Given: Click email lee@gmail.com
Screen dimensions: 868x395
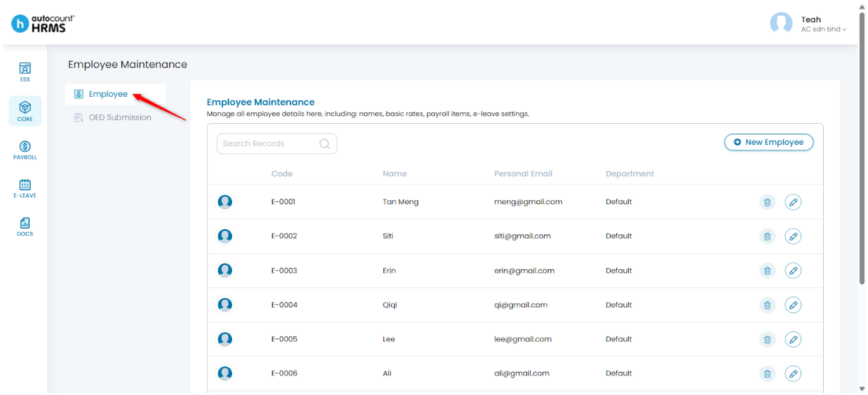Looking at the screenshot, I should coord(523,339).
